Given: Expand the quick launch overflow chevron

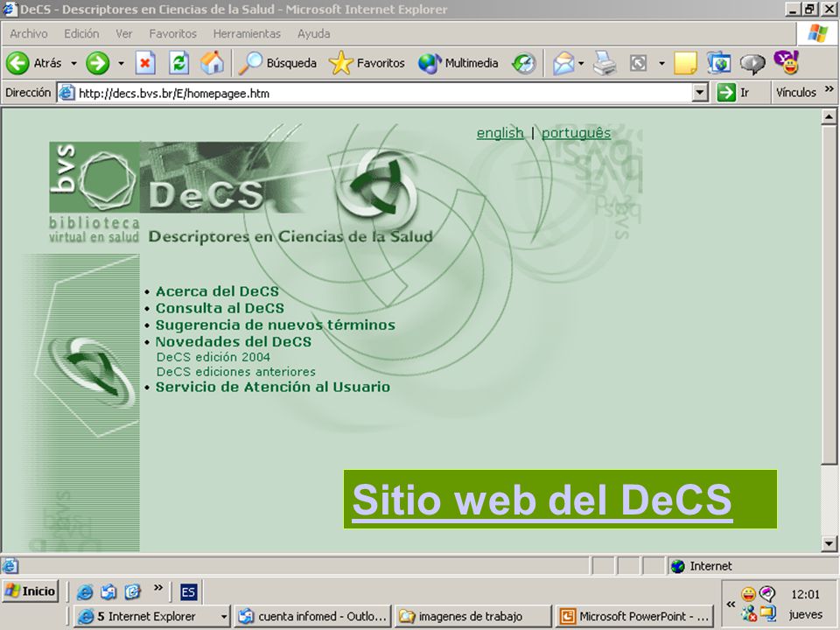Looking at the screenshot, I should pos(158,588).
